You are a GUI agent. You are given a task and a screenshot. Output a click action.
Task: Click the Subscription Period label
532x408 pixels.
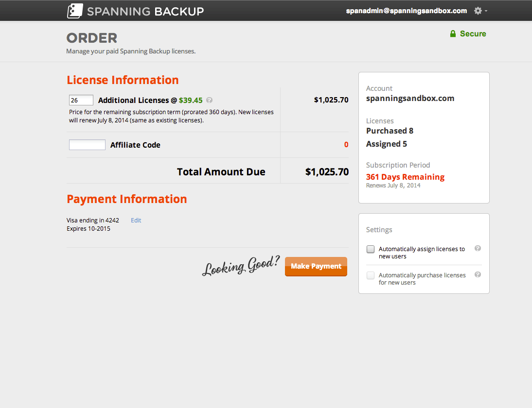tap(398, 165)
